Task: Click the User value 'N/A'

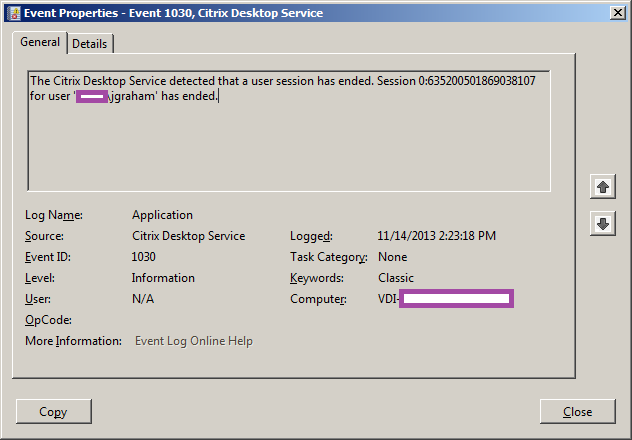Action: [x=143, y=299]
